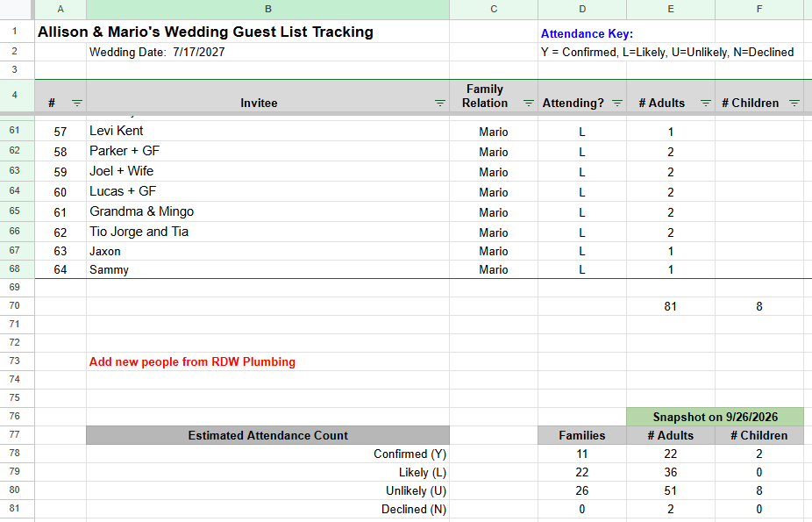This screenshot has width=812, height=522.
Task: Select column D header
Action: (582, 10)
